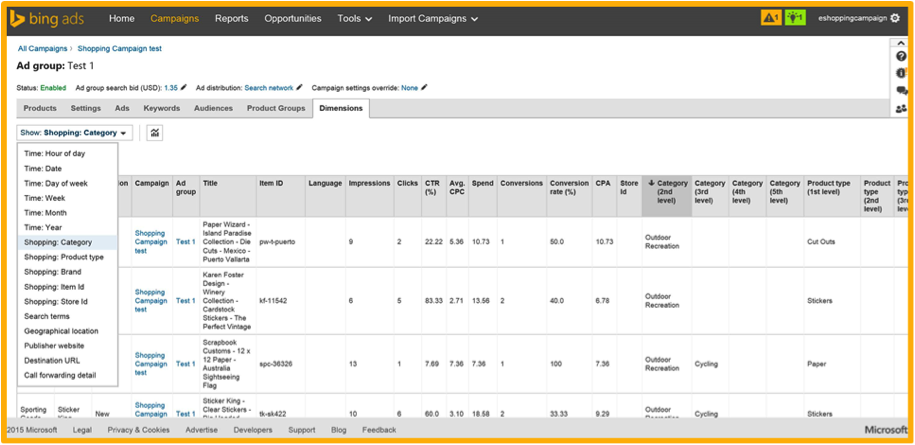This screenshot has width=915, height=445.
Task: Edit ad group search bid pencil icon
Action: click(x=184, y=88)
